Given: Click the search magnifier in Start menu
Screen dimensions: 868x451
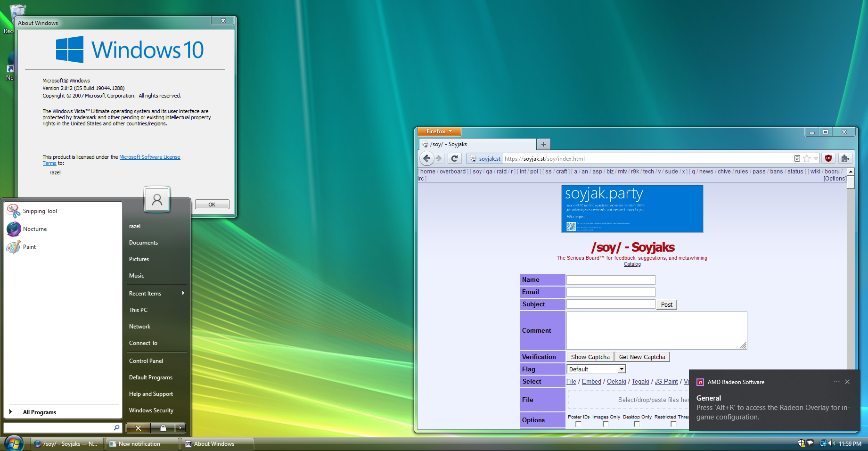Looking at the screenshot, I should click(116, 427).
